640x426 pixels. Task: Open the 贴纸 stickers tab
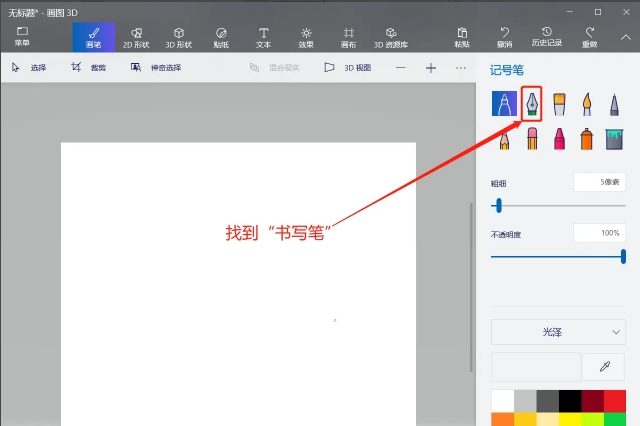221,38
